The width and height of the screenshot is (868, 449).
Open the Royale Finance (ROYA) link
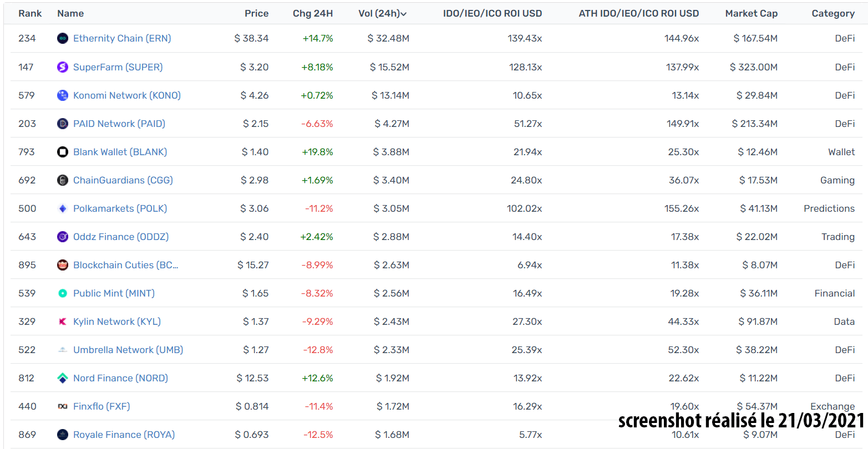(124, 435)
